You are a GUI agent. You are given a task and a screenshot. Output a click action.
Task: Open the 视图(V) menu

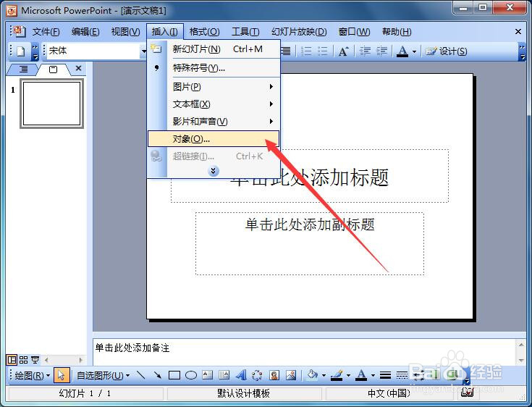(125, 32)
